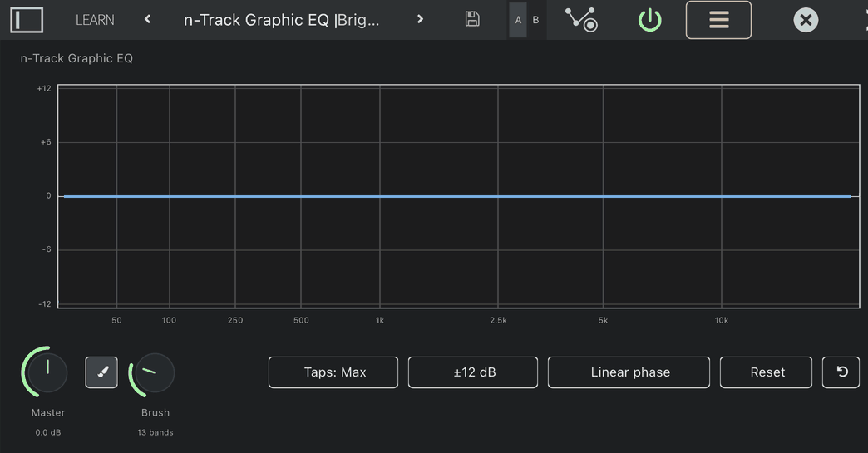Click the n-Track Graphic EQ title label
Viewport: 868px width, 453px height.
click(76, 58)
